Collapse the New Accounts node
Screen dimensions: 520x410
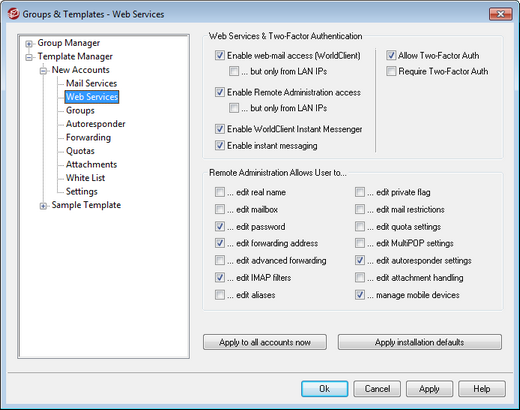coord(43,71)
